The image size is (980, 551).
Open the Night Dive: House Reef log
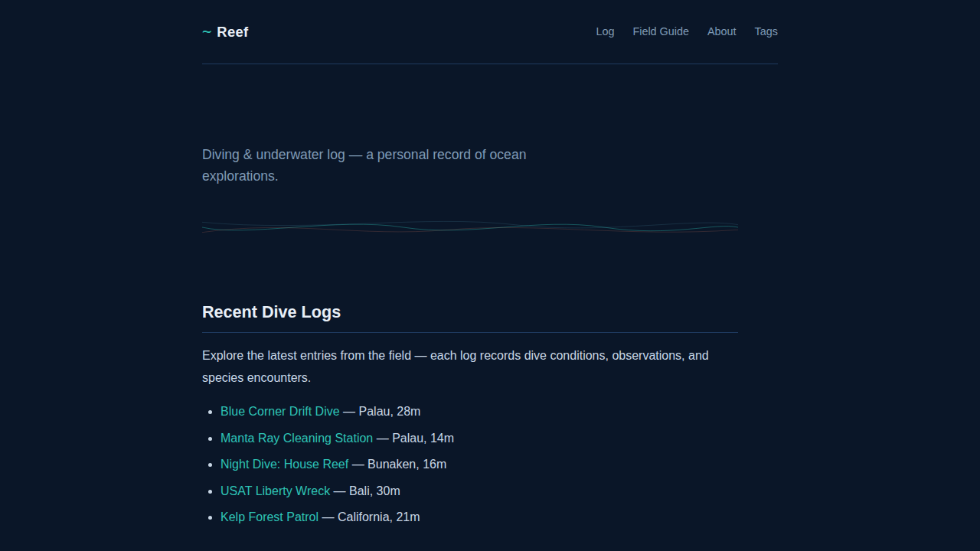pos(284,465)
